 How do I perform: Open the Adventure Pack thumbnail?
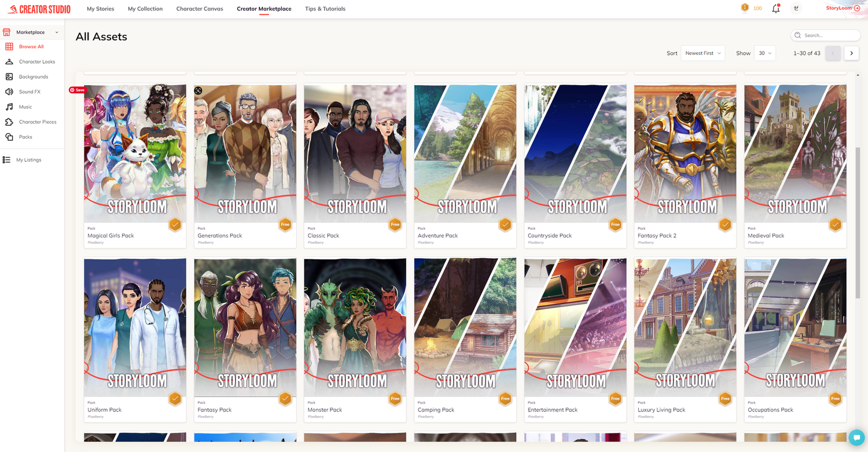(465, 153)
